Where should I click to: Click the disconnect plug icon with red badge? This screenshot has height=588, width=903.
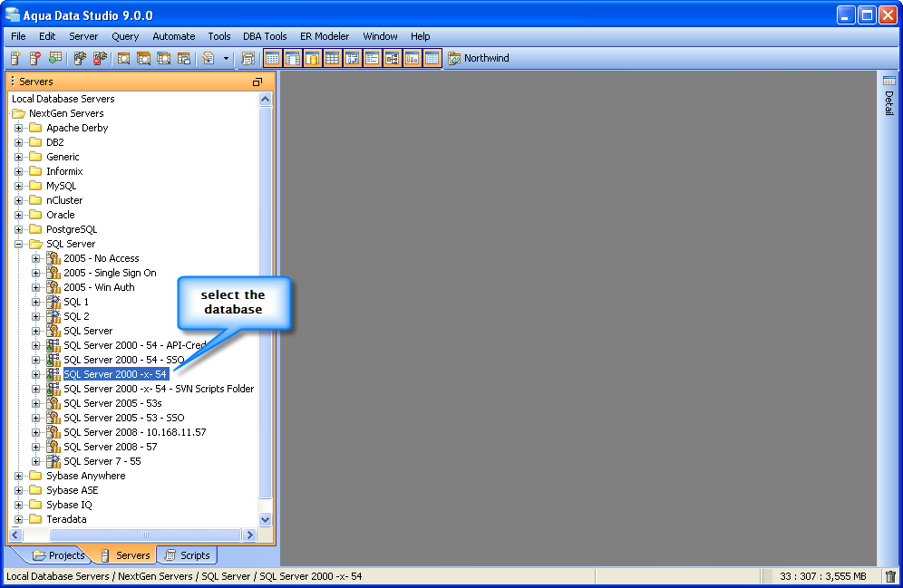pos(101,58)
